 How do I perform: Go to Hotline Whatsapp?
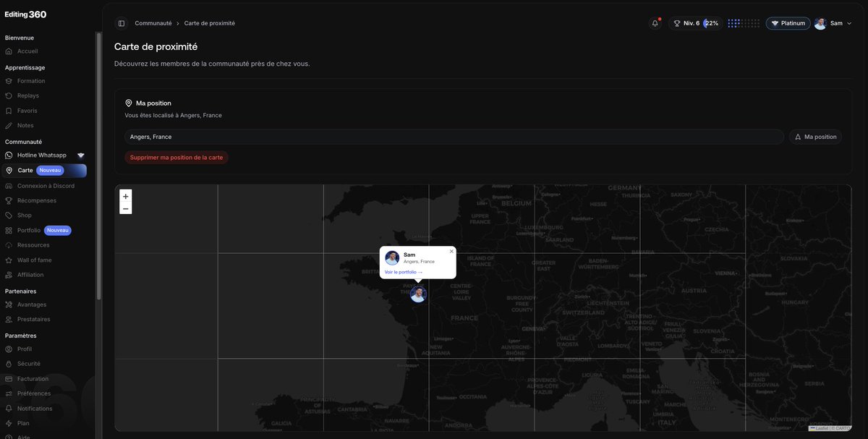point(42,155)
